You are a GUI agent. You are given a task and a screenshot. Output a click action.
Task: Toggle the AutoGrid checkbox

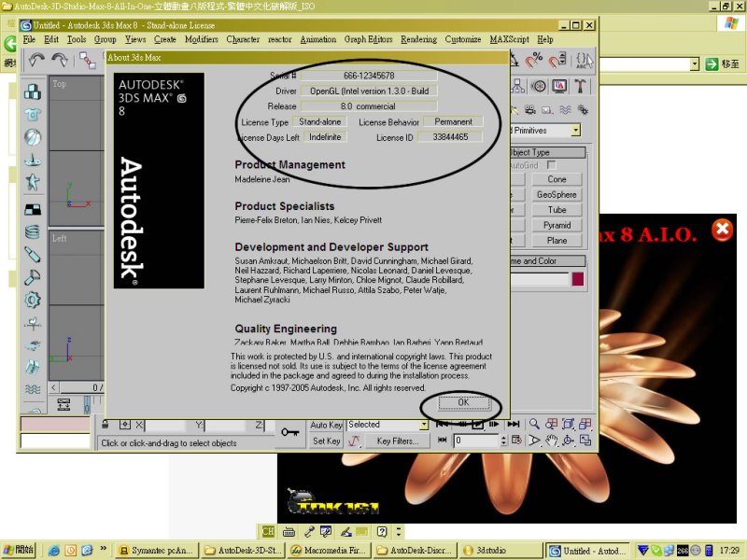click(551, 165)
